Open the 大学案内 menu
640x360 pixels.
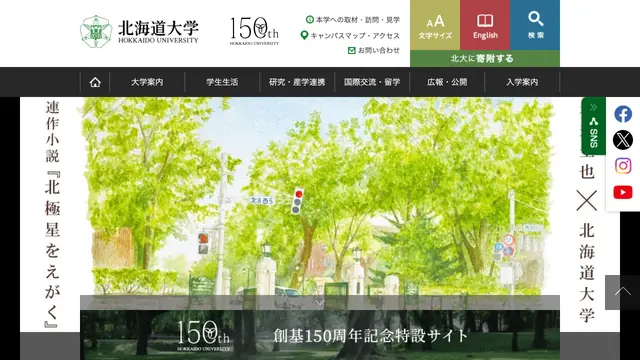click(x=147, y=82)
